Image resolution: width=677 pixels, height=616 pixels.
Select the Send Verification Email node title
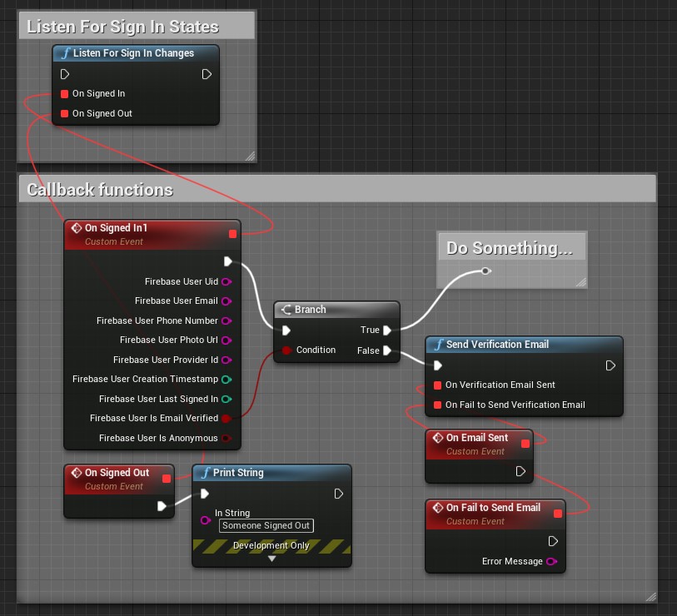(x=497, y=344)
